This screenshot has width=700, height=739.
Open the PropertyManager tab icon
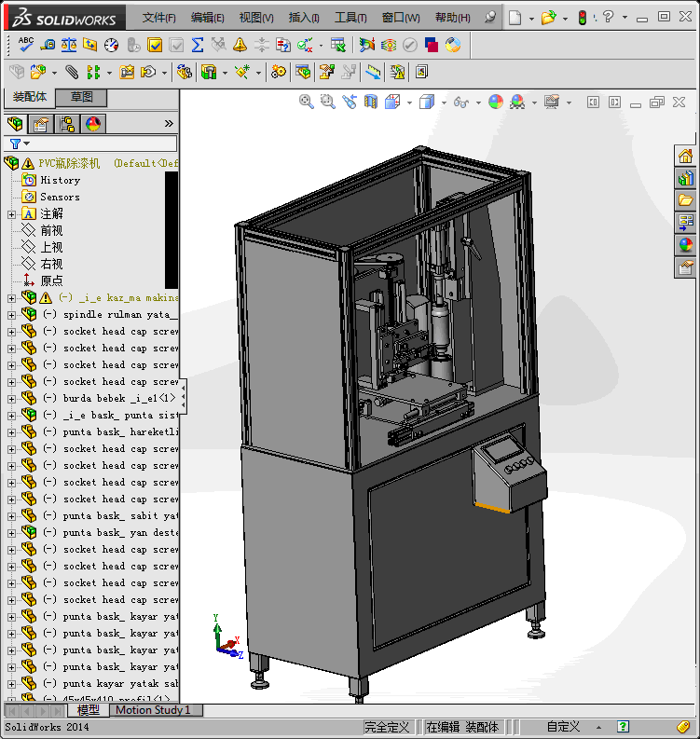(x=40, y=124)
